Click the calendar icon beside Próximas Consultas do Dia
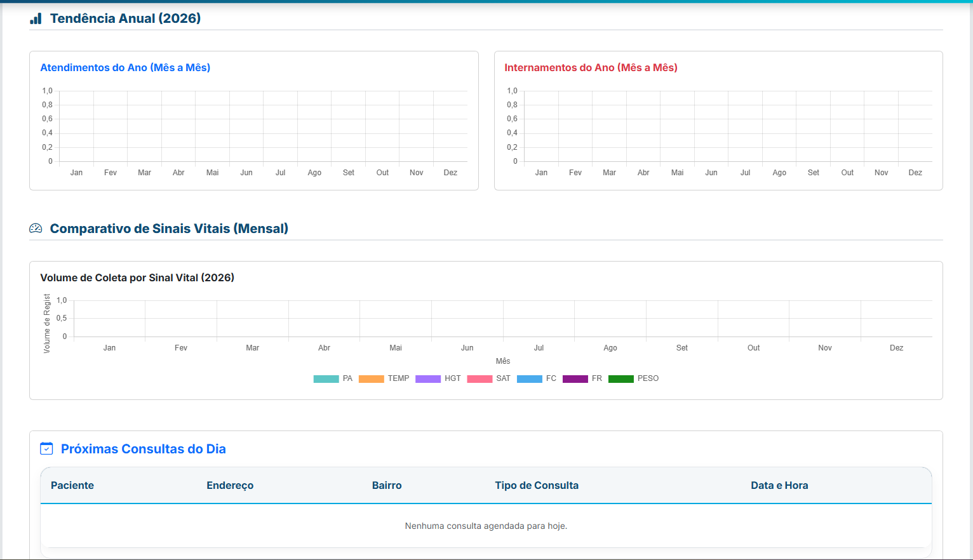973x560 pixels. click(46, 449)
